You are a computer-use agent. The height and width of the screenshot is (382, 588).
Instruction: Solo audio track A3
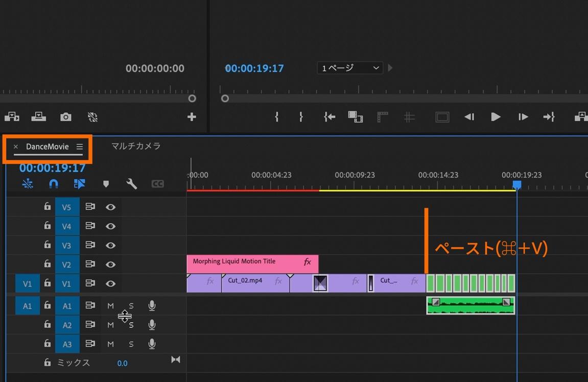(x=131, y=344)
